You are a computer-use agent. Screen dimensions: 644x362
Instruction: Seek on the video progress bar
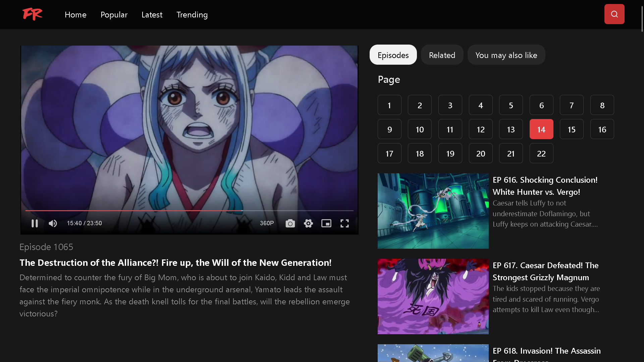tap(190, 210)
